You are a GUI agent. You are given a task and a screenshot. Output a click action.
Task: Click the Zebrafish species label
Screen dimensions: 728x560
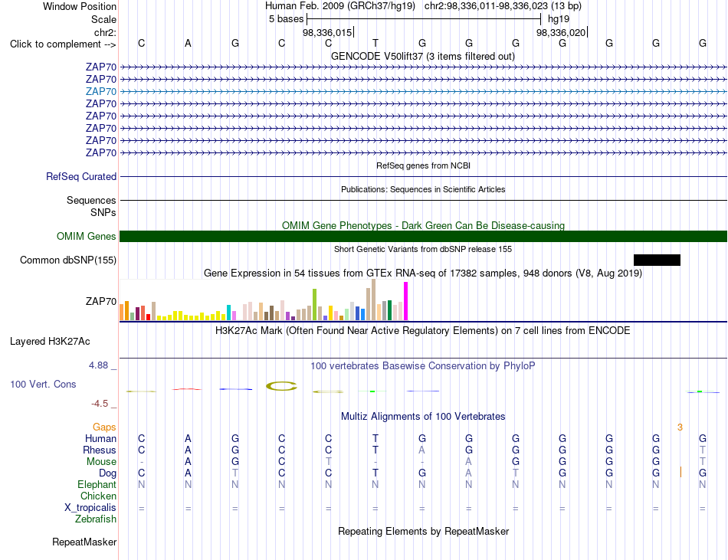click(x=96, y=519)
